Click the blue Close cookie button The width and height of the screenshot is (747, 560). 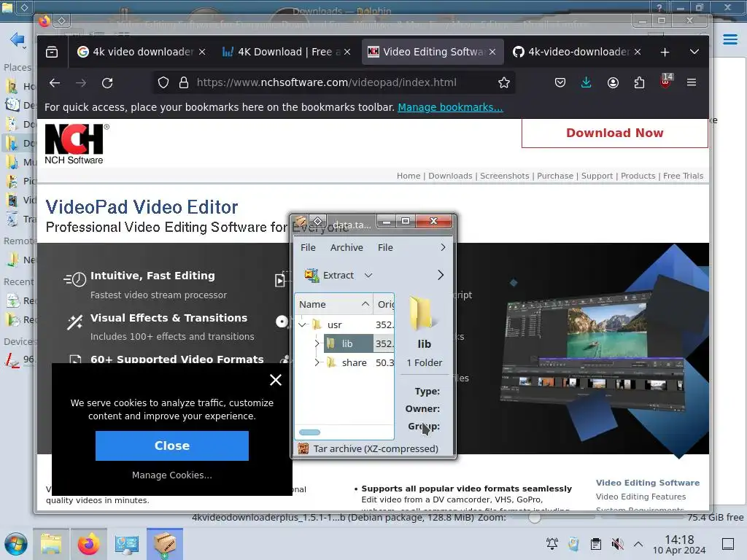172,446
